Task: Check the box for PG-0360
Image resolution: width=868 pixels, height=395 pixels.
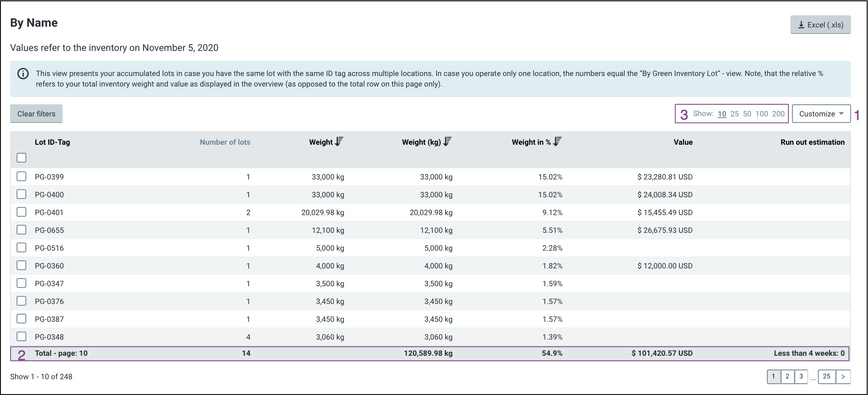Action: coord(21,265)
